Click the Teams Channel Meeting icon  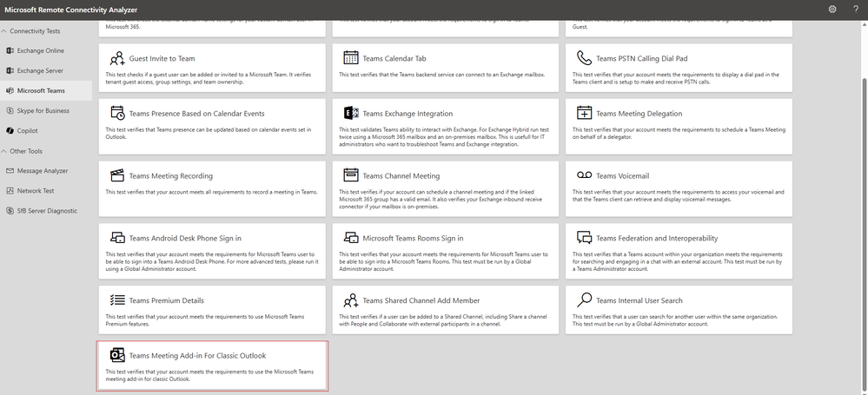click(351, 175)
